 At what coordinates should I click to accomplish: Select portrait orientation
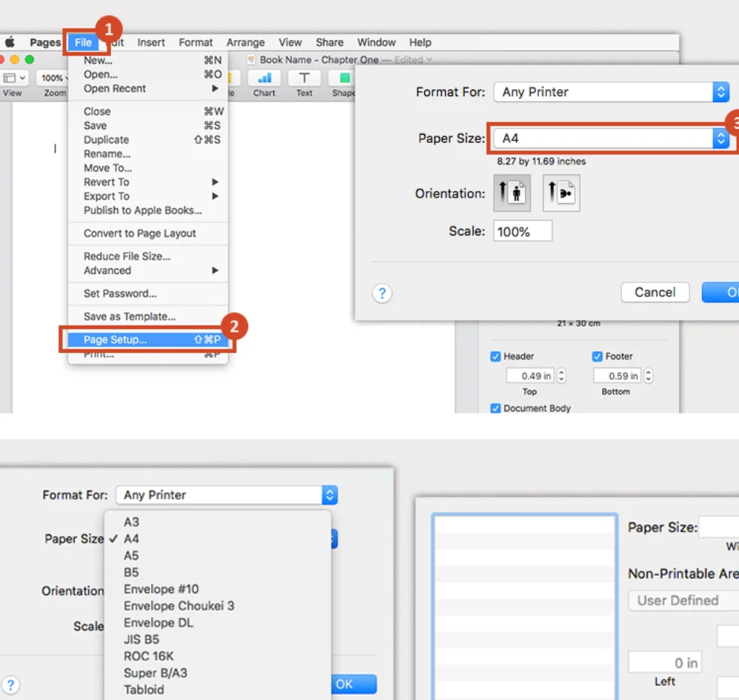coord(512,193)
